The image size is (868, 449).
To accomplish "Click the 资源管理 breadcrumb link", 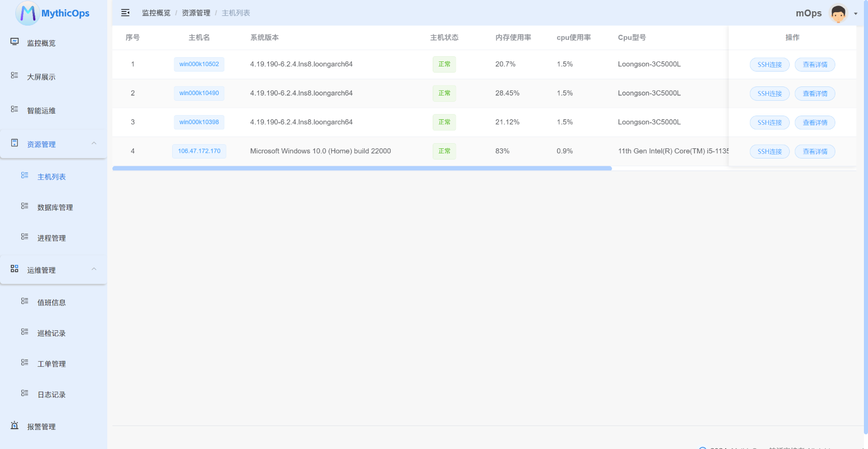I will (x=196, y=13).
